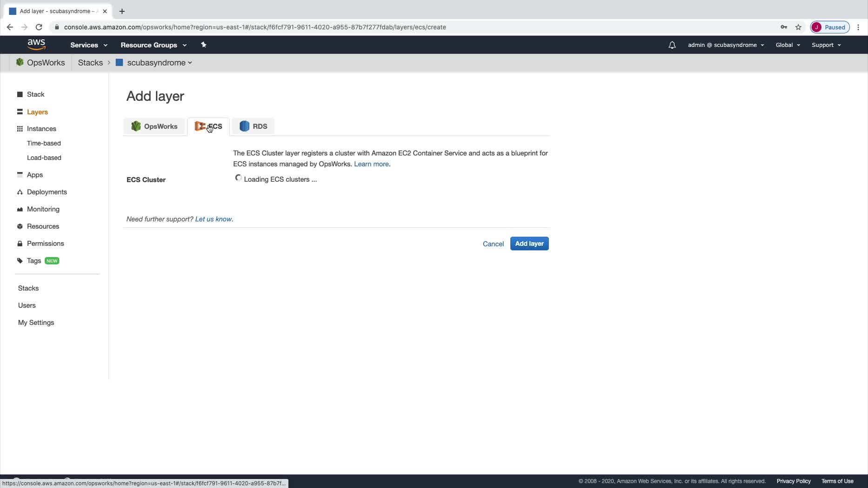This screenshot has width=868, height=488.
Task: Open the admin @ scubasyndrome account menu
Action: click(x=726, y=45)
